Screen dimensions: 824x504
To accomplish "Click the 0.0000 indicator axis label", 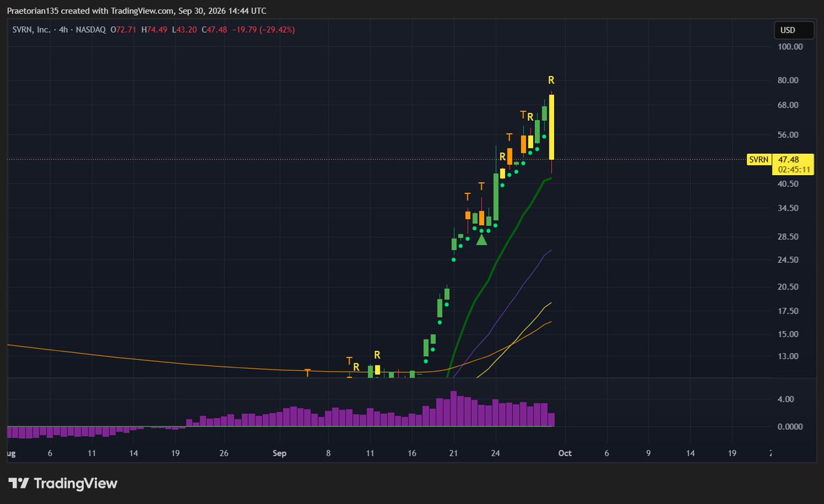I will pyautogui.click(x=790, y=426).
